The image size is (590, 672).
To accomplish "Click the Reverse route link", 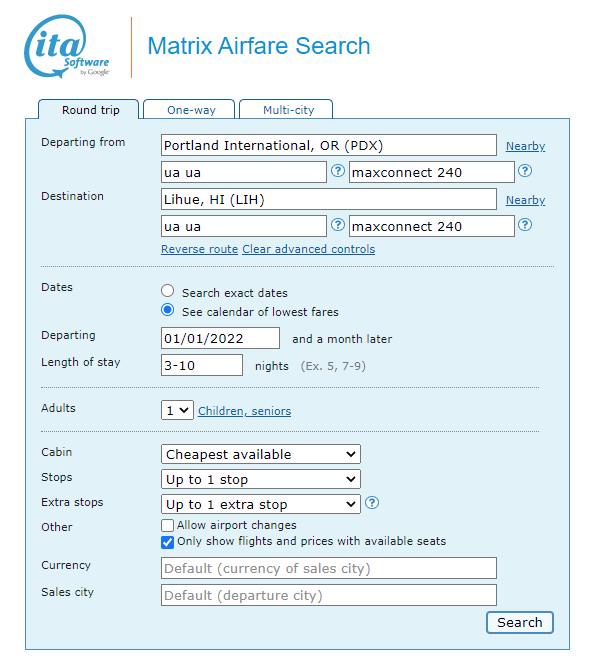I will (x=199, y=249).
